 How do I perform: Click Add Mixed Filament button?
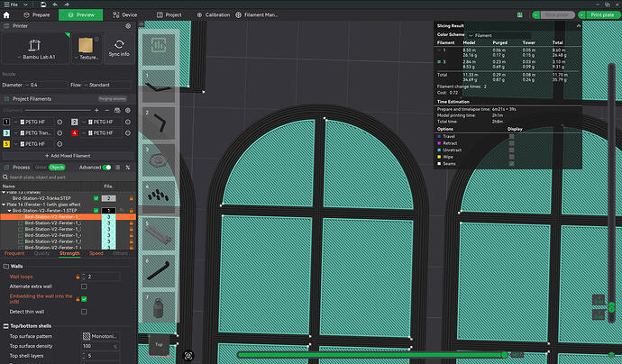(68, 156)
